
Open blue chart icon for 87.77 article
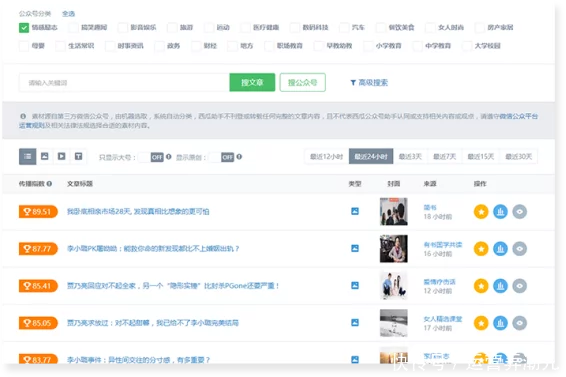pyautogui.click(x=500, y=249)
